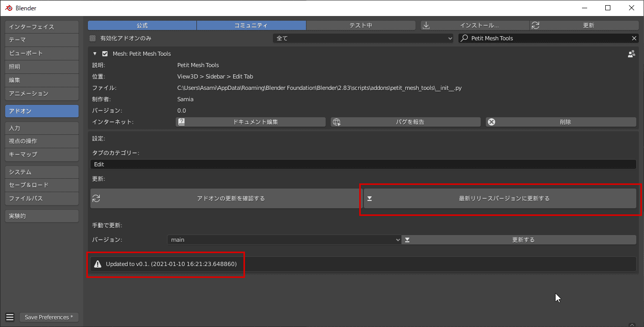Clear the addon search text

[634, 38]
